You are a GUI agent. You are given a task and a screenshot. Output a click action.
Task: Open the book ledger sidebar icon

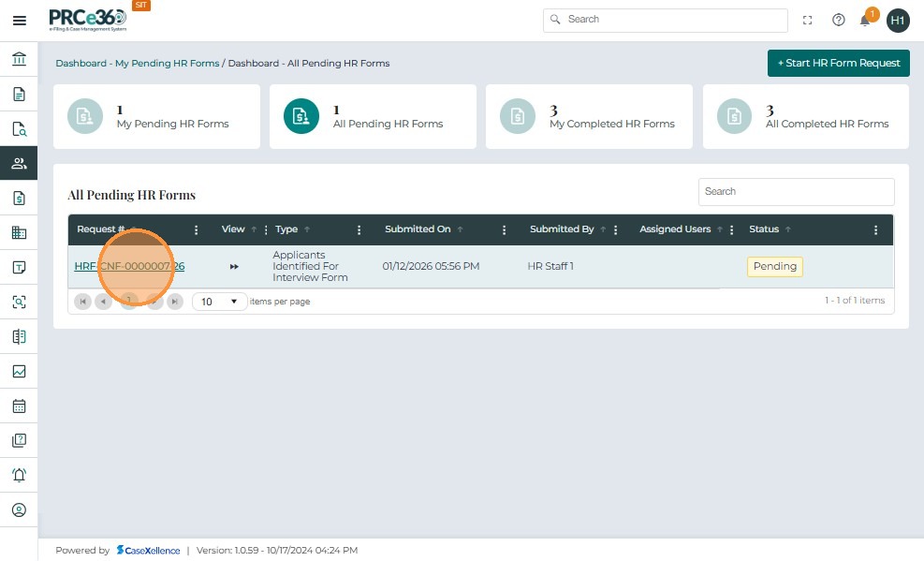coord(19,336)
